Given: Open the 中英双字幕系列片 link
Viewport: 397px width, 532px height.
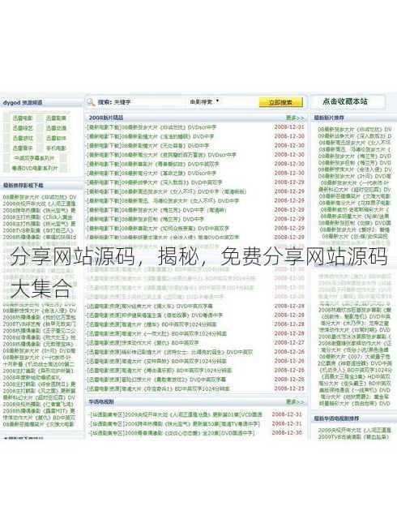Looking at the screenshot, I should point(34,158).
